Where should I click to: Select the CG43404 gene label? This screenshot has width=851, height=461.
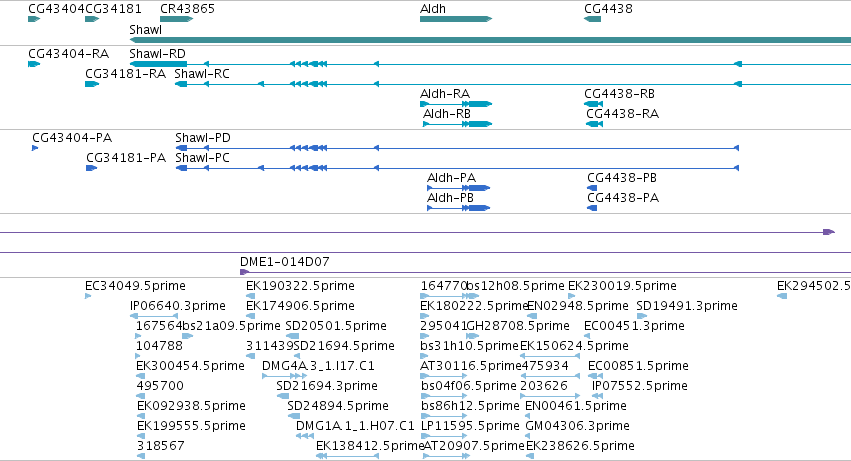(x=56, y=9)
